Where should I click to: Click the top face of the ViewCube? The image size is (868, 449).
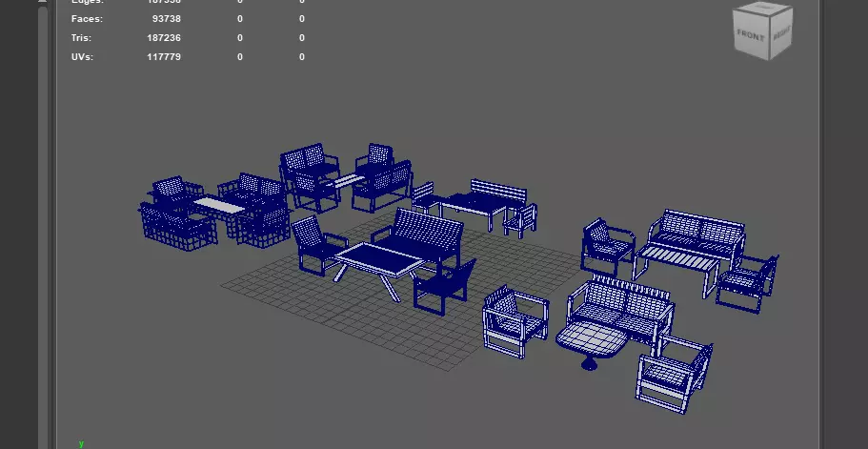[x=763, y=8]
